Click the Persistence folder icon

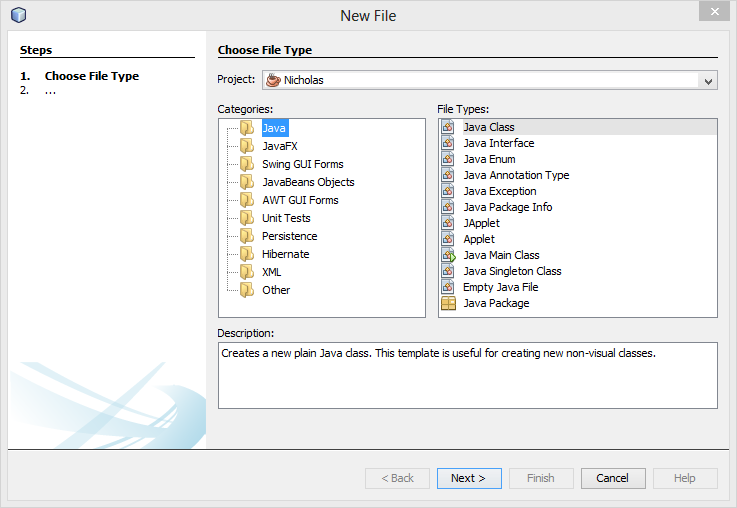tap(247, 236)
